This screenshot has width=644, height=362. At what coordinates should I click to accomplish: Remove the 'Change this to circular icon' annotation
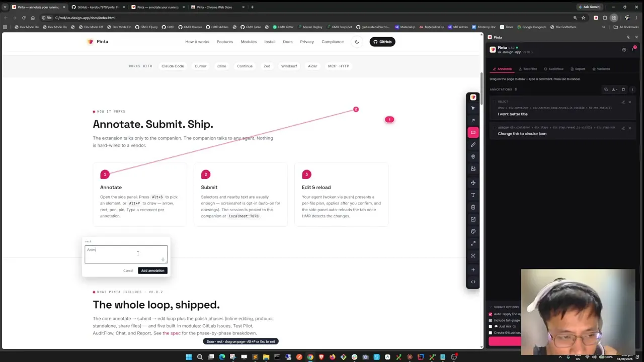[629, 128]
